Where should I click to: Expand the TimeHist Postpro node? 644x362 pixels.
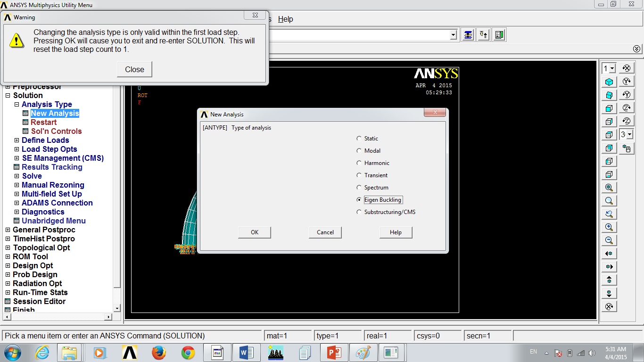click(x=8, y=239)
